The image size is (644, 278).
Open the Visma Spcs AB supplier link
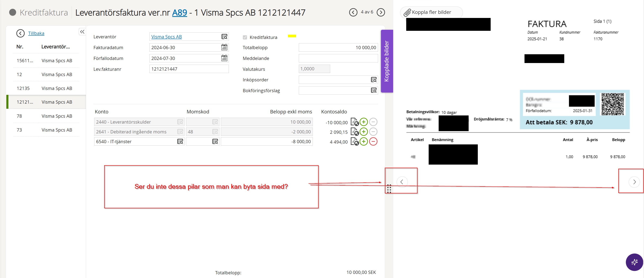(x=166, y=37)
